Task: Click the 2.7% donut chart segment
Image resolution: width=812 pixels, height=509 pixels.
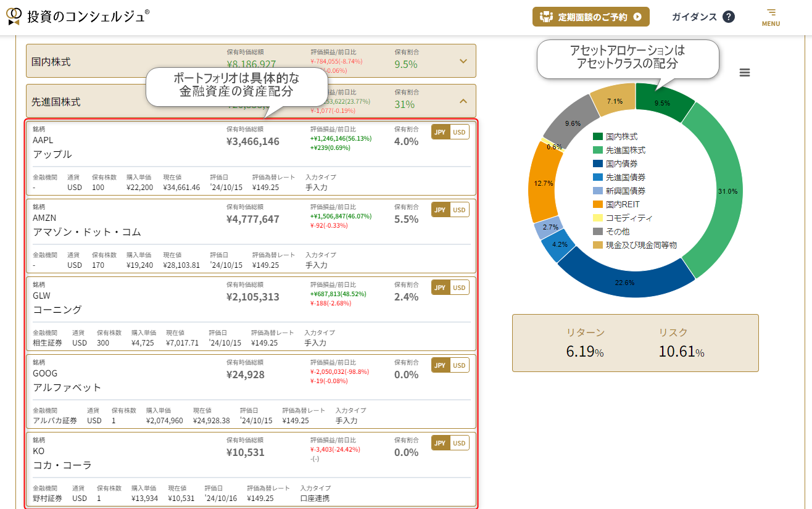Action: (549, 227)
